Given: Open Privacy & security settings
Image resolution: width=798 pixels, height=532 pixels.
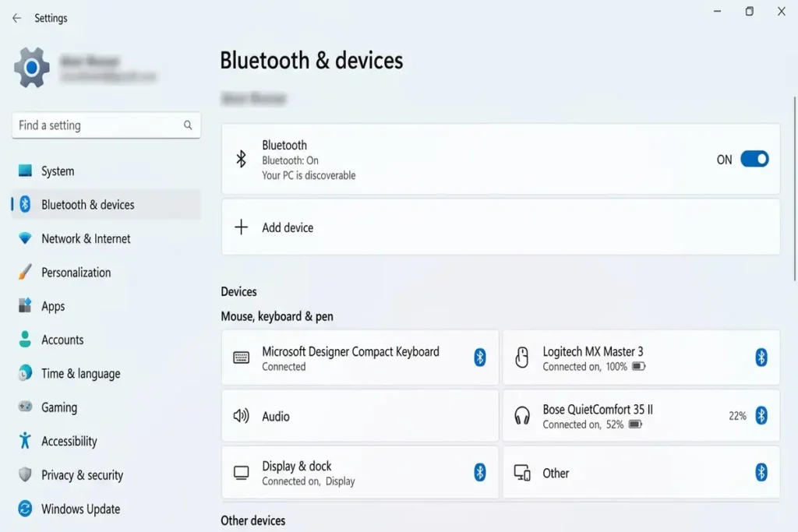Looking at the screenshot, I should [106, 474].
